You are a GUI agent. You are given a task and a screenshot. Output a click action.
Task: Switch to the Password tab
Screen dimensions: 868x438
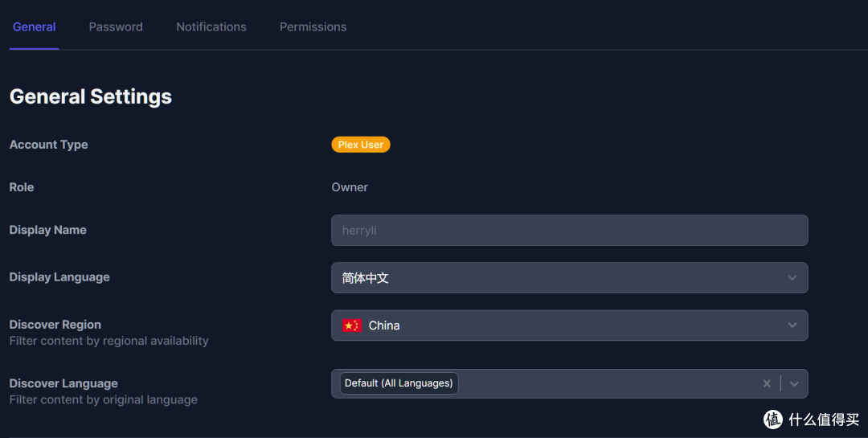click(116, 27)
